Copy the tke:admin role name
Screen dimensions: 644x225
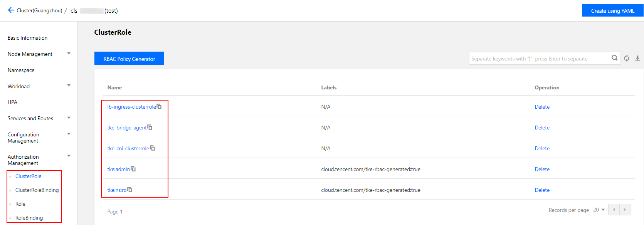pos(133,169)
